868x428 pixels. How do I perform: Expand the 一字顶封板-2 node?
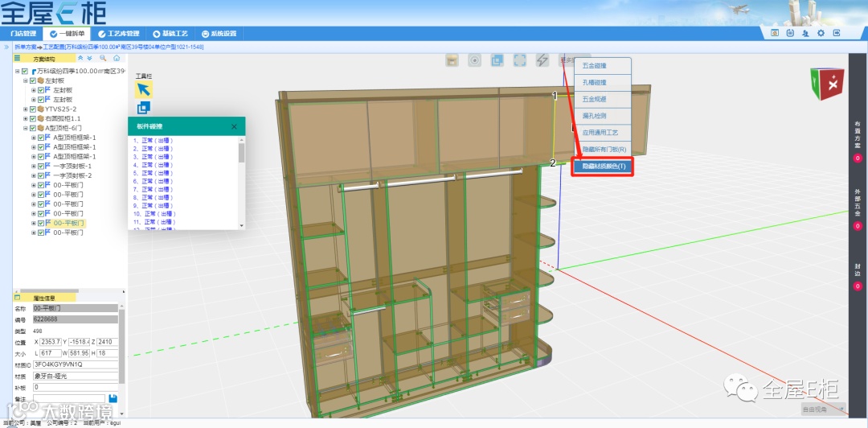coord(34,175)
